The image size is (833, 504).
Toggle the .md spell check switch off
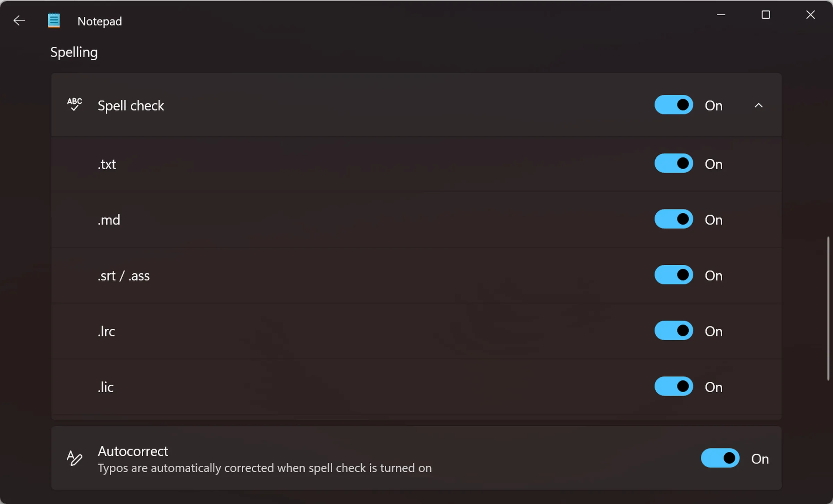674,219
